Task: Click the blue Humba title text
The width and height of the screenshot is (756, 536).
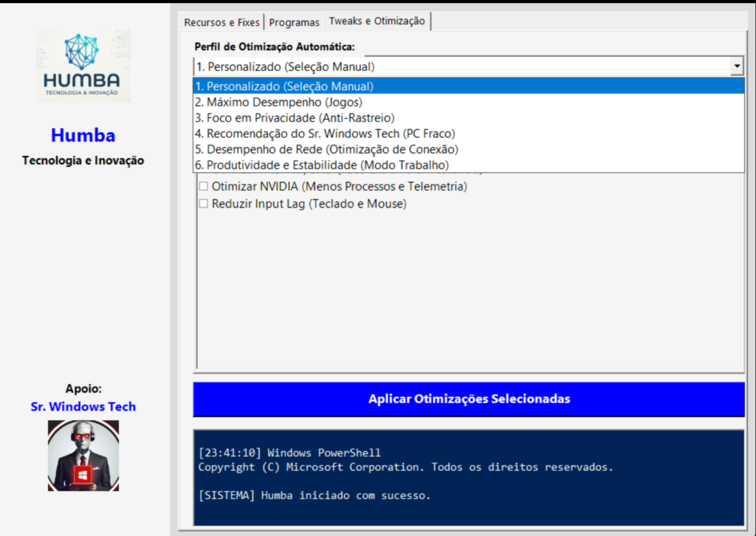Action: (x=83, y=136)
